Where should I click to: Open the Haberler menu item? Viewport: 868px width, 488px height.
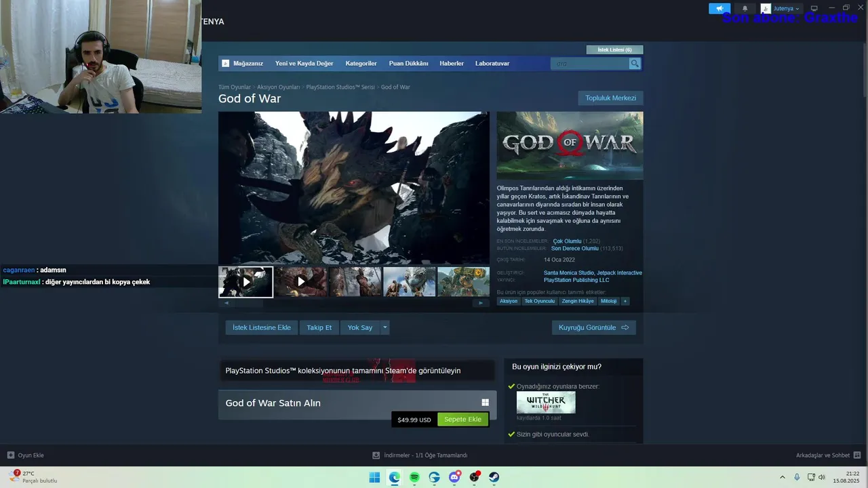point(452,64)
